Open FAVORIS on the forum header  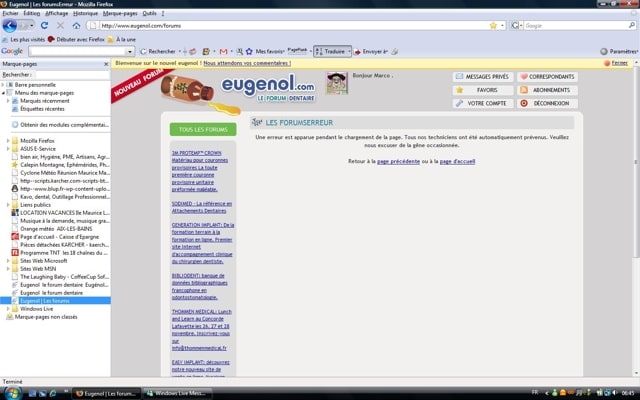483,90
